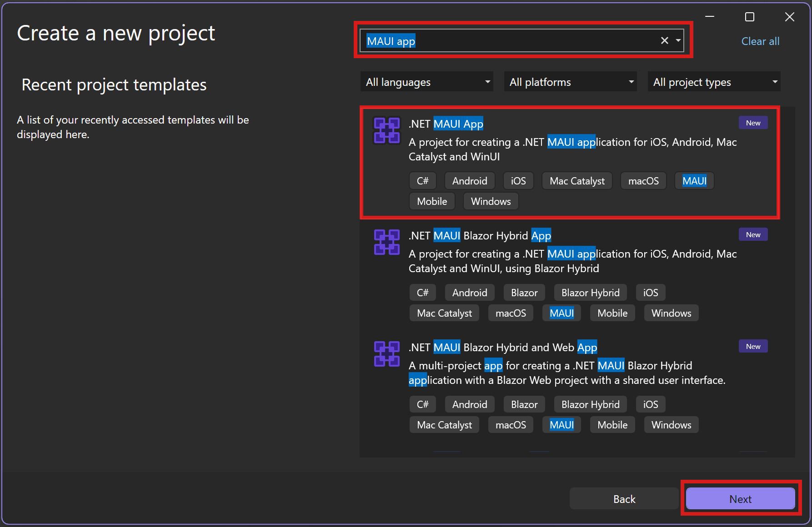This screenshot has width=812, height=527.
Task: Open the All project types dropdown
Action: point(714,82)
